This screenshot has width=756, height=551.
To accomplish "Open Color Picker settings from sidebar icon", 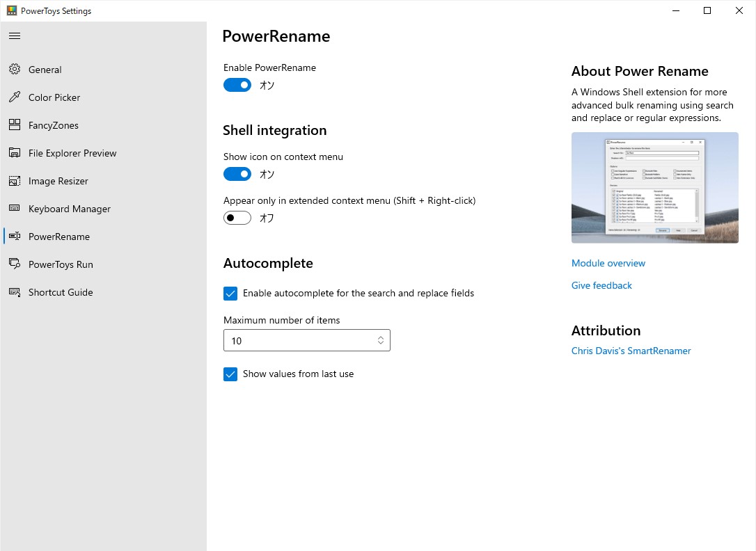I will [15, 97].
